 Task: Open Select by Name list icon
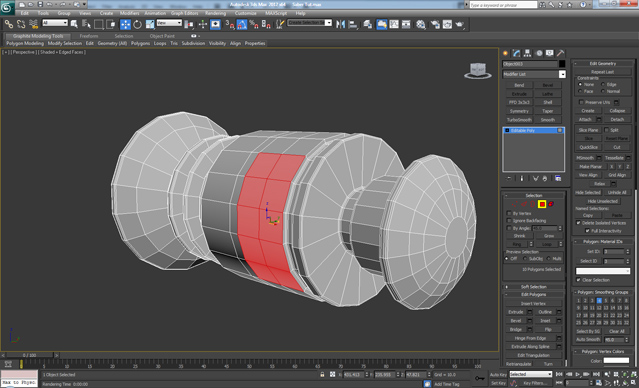86,24
